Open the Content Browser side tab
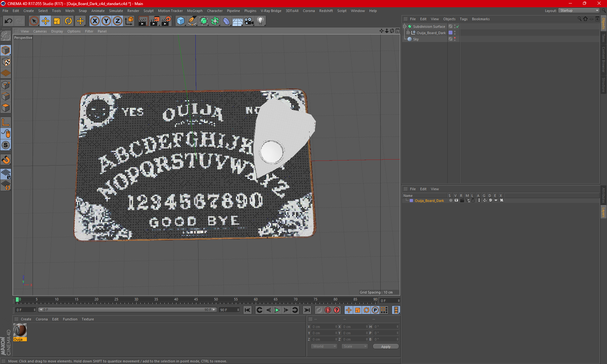This screenshot has height=364, width=607. (603, 59)
